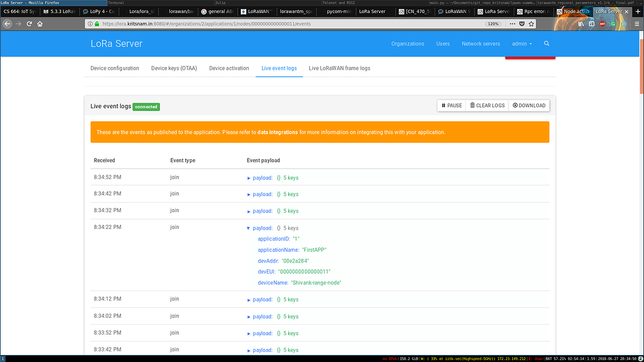This screenshot has height=362, width=644.
Task: Click the Clear Logs trash icon
Action: click(x=471, y=105)
